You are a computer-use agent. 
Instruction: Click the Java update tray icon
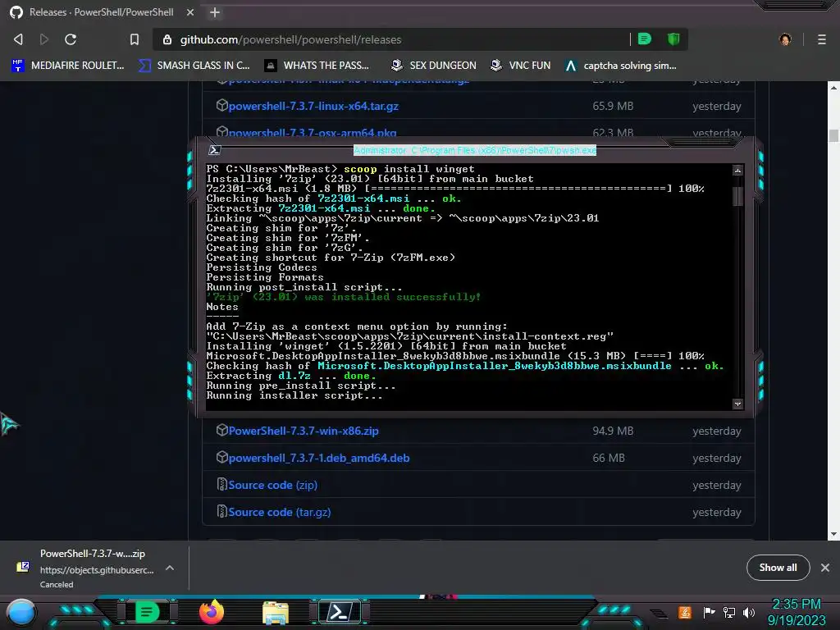tap(685, 612)
